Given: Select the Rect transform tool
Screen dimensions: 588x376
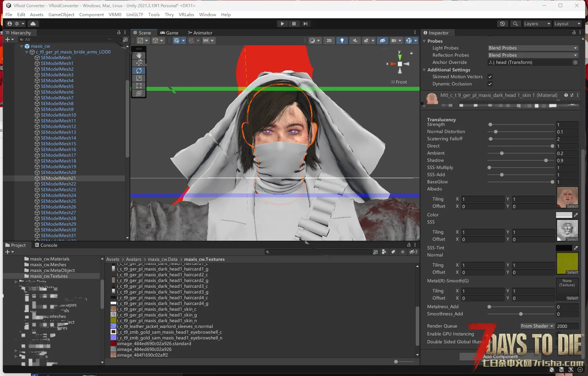Looking at the screenshot, I should 139,86.
